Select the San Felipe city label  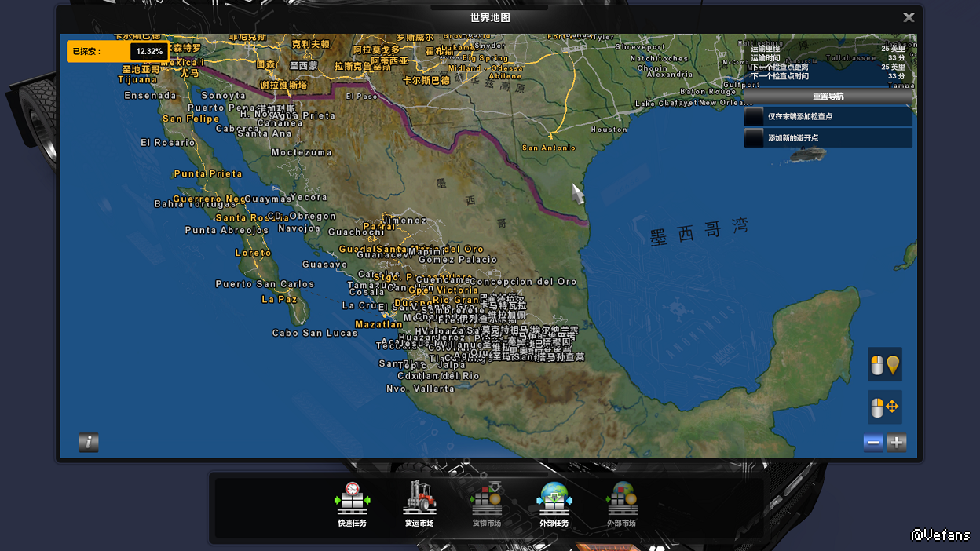[191, 119]
